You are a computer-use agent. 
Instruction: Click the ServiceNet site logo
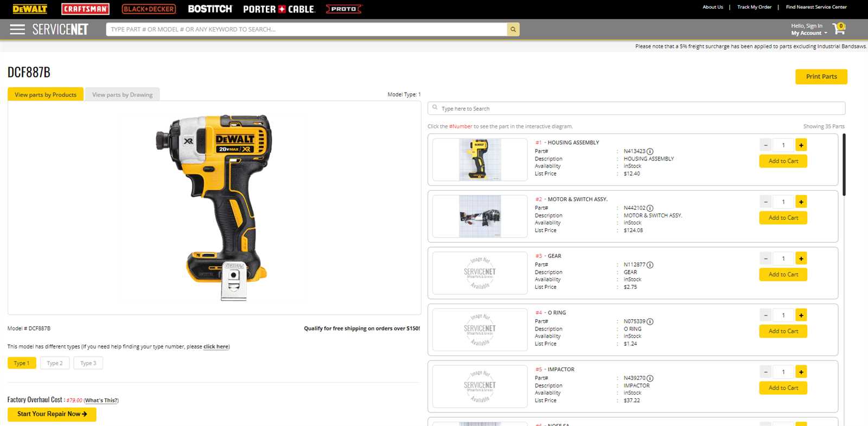tap(60, 29)
